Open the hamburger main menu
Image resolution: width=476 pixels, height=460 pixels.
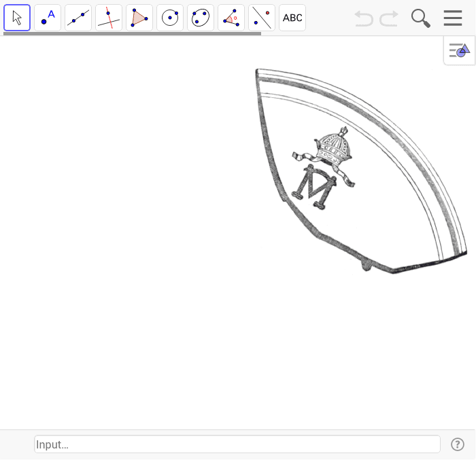(x=453, y=18)
